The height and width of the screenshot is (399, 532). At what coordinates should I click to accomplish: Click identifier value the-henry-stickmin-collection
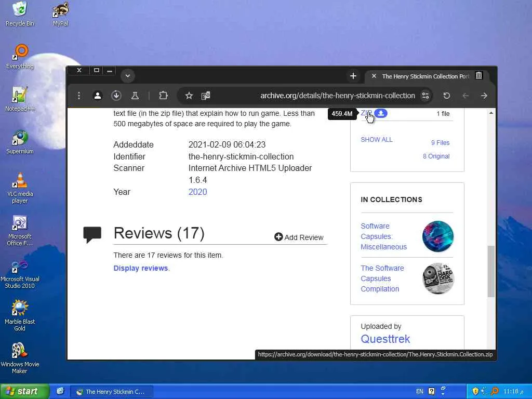(x=241, y=157)
